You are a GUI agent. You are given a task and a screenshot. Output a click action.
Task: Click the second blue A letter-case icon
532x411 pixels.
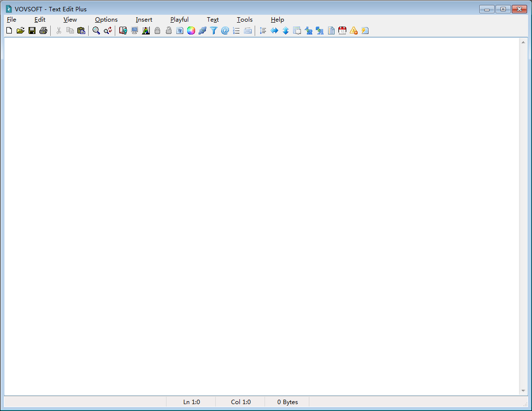pos(320,31)
